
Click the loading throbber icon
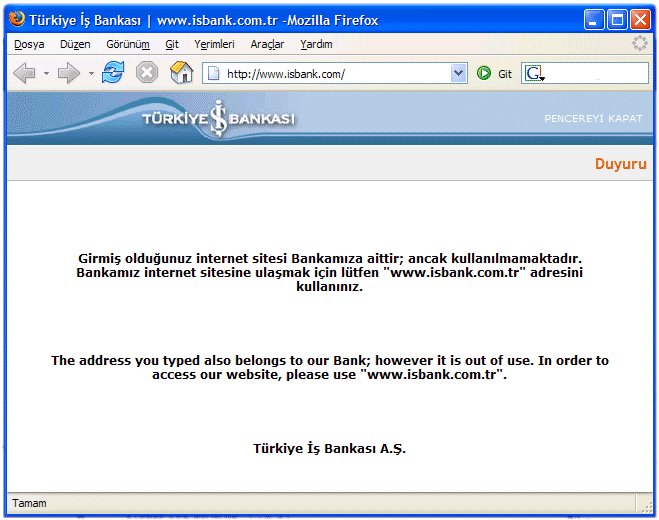point(640,43)
